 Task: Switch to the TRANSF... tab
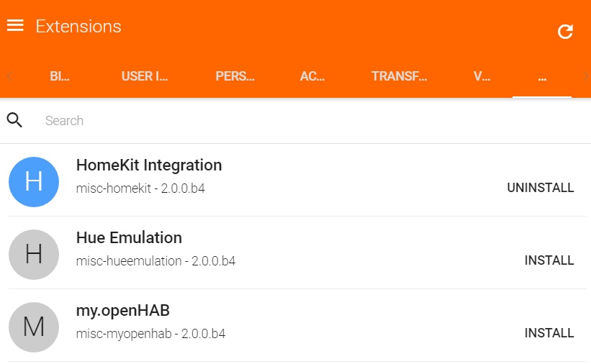pos(399,76)
